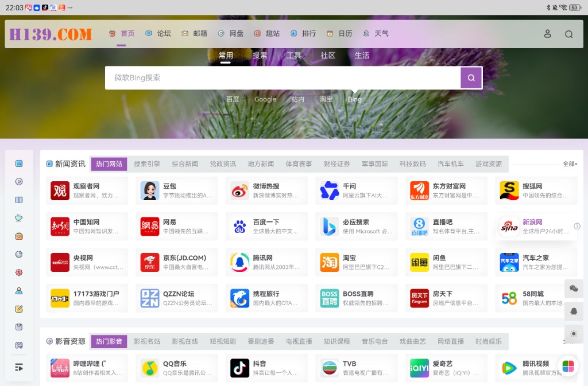Open 必应搜索 site card

[x=357, y=227]
